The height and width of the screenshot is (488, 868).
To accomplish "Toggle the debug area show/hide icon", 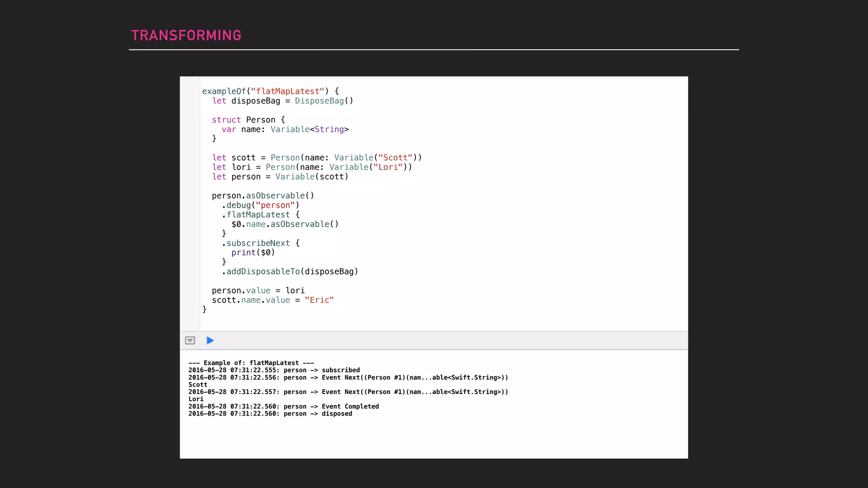I will tap(190, 341).
